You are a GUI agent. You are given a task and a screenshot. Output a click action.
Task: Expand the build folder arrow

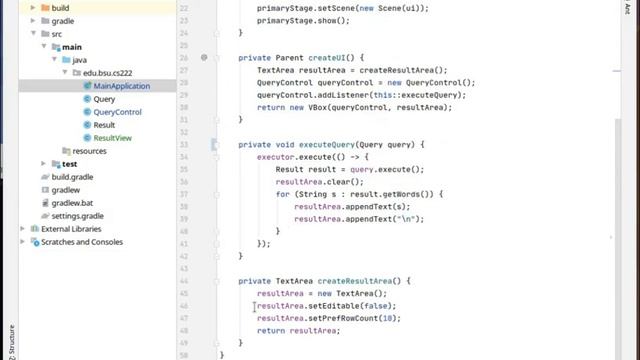tap(33, 8)
